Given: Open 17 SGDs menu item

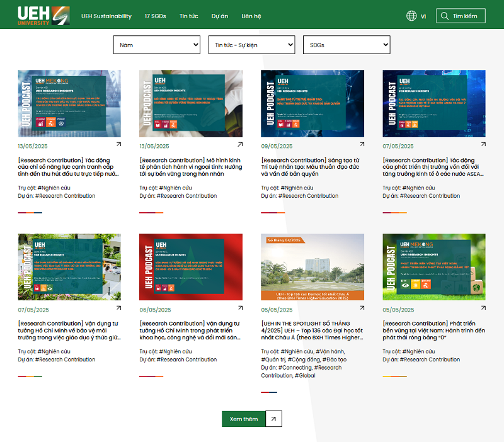Looking at the screenshot, I should click(x=155, y=16).
